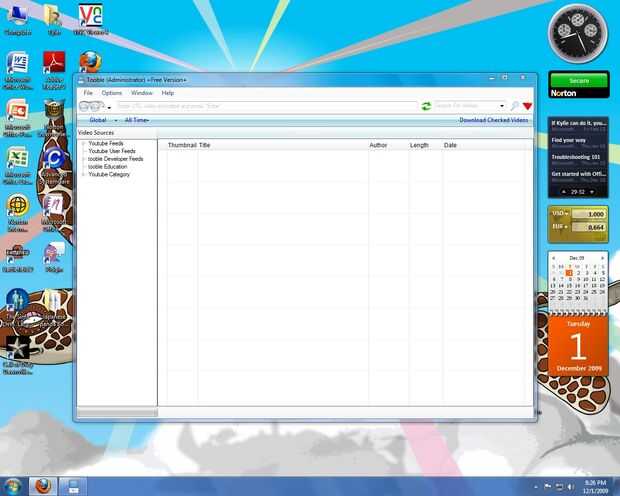Sort by the Thumbnail column header

(182, 145)
